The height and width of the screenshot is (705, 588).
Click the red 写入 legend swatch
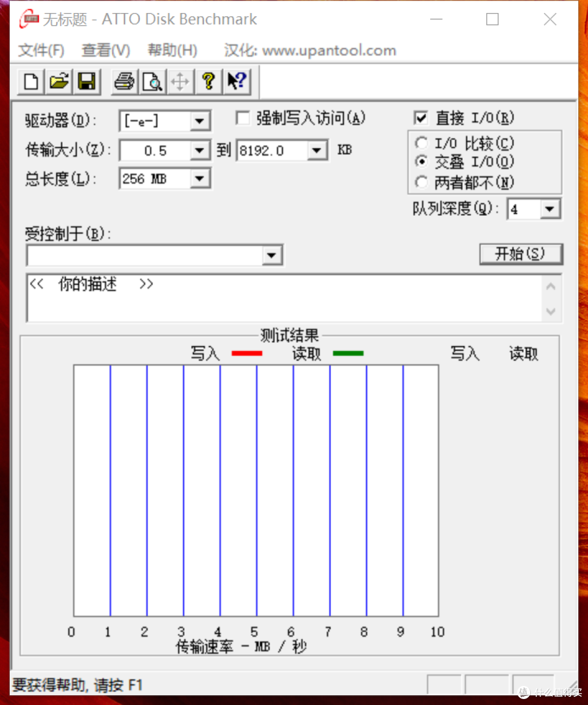click(247, 354)
